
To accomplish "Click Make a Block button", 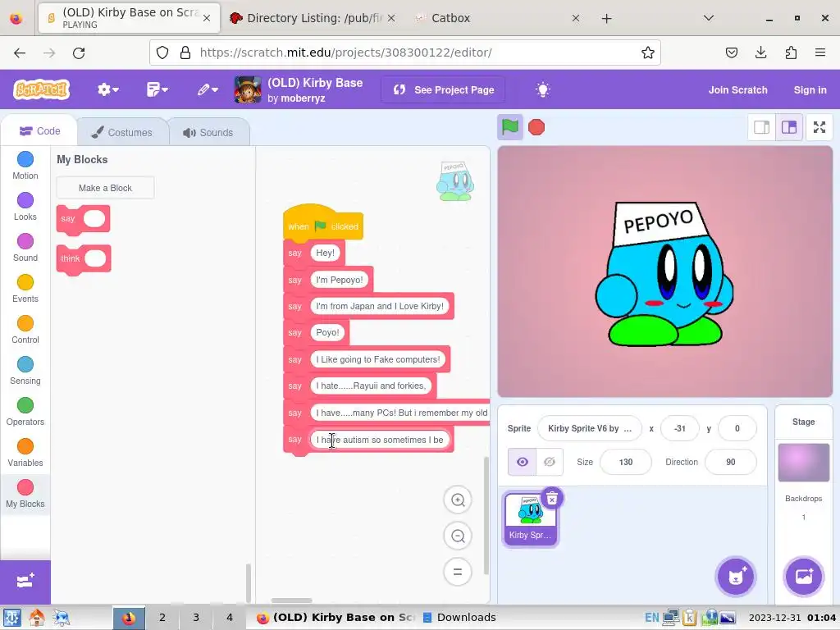I will (x=105, y=188).
